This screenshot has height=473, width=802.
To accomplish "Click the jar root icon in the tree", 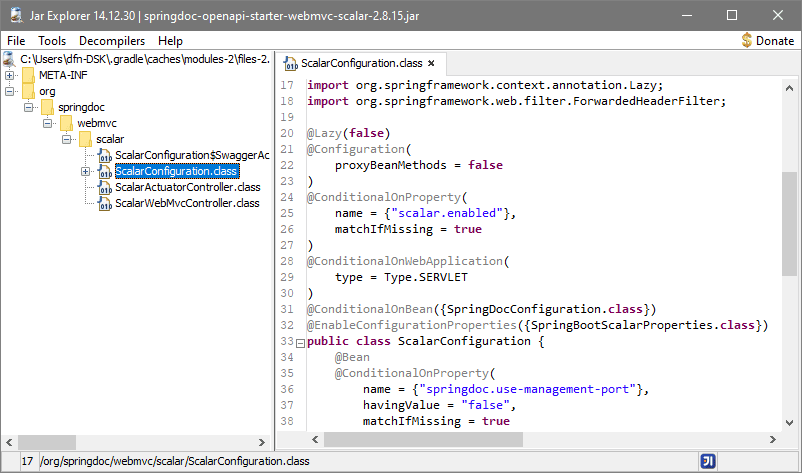I will point(9,59).
